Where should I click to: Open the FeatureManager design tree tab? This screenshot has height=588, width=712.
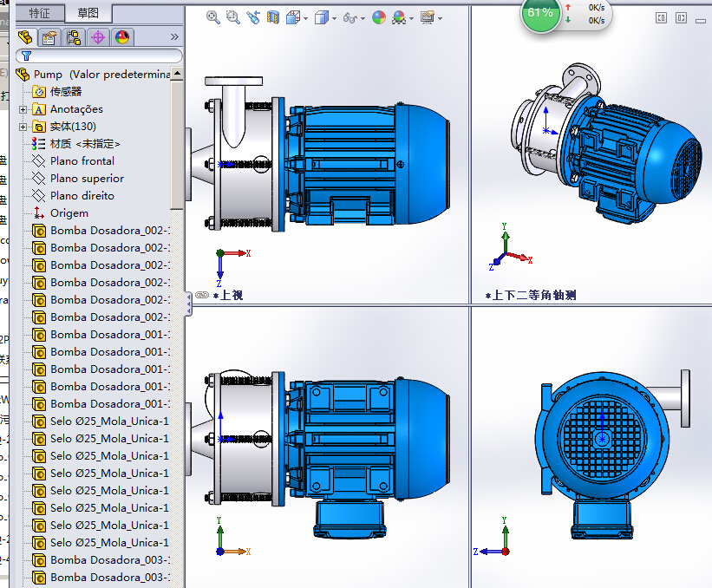pyautogui.click(x=25, y=37)
